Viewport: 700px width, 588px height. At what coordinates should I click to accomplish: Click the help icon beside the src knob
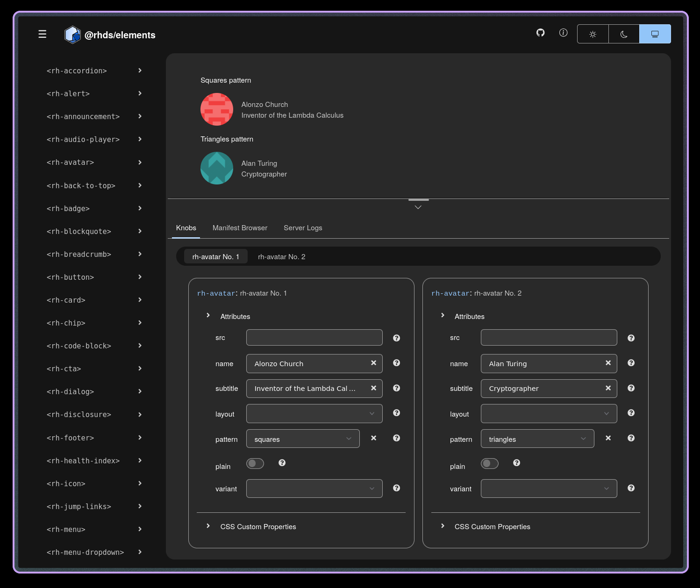396,338
